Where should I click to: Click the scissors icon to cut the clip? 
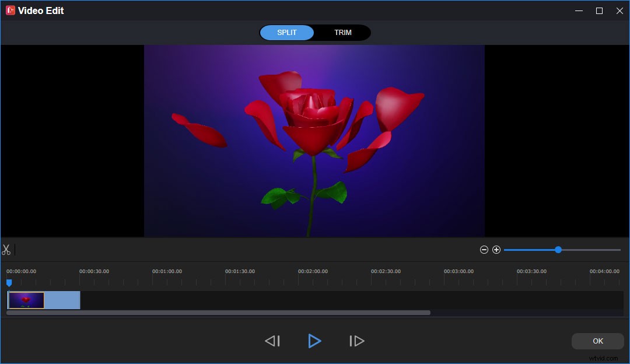tap(7, 250)
